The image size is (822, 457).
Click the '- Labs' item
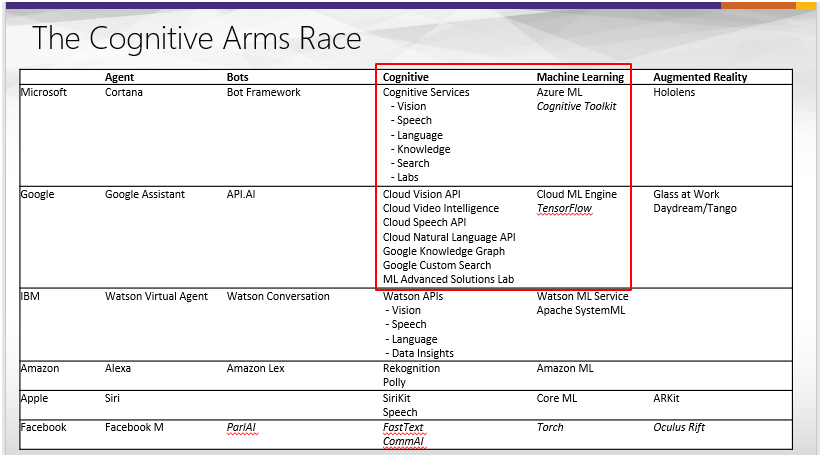(405, 178)
